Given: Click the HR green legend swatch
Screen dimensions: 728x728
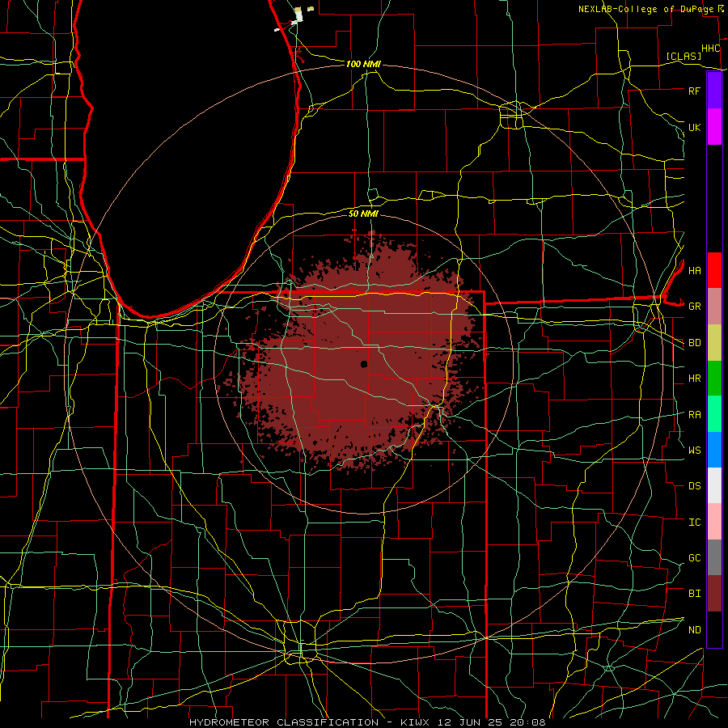Looking at the screenshot, I should (x=714, y=379).
